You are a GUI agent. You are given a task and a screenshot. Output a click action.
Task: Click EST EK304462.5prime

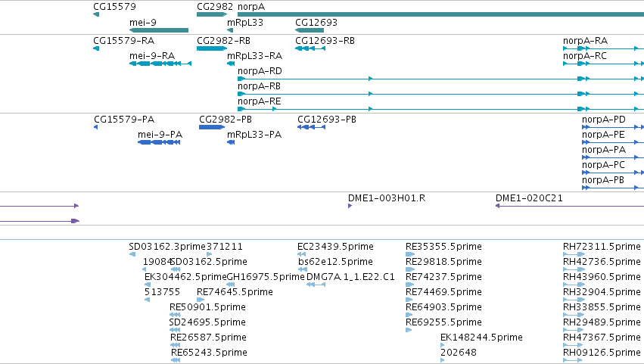tap(185, 277)
